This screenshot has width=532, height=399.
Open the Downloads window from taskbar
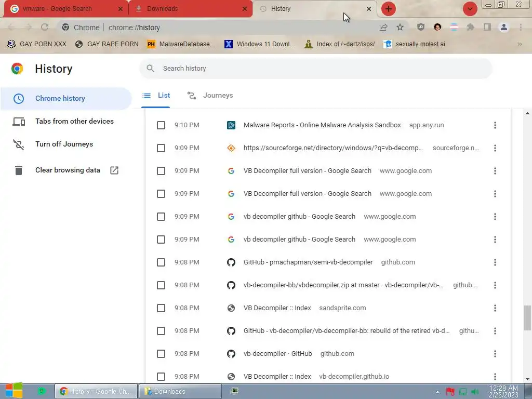pyautogui.click(x=180, y=392)
